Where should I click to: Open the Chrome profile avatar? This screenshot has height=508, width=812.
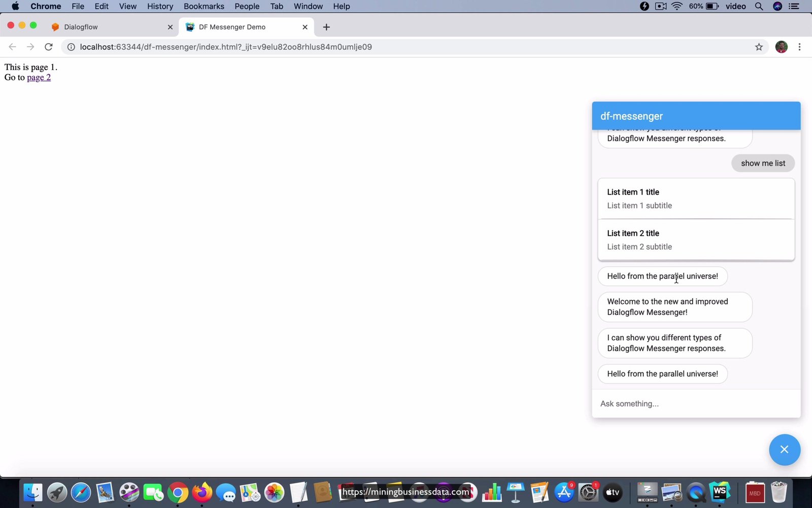click(781, 47)
